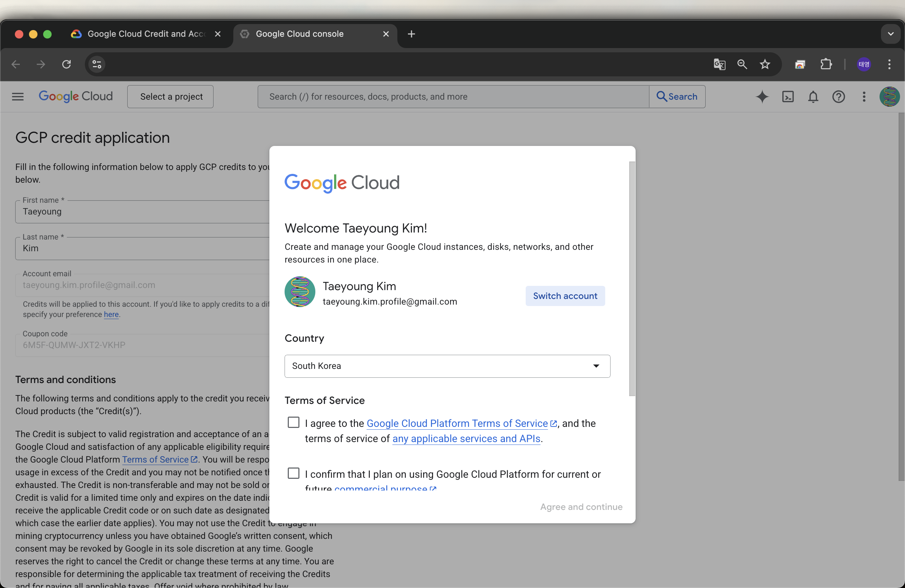Click the 'GCP credit application' page title

(92, 137)
